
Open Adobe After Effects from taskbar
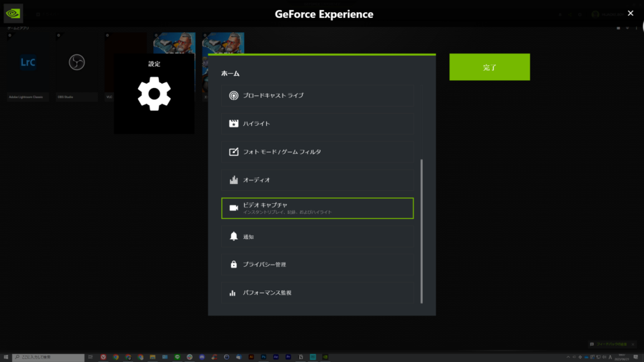point(275,357)
